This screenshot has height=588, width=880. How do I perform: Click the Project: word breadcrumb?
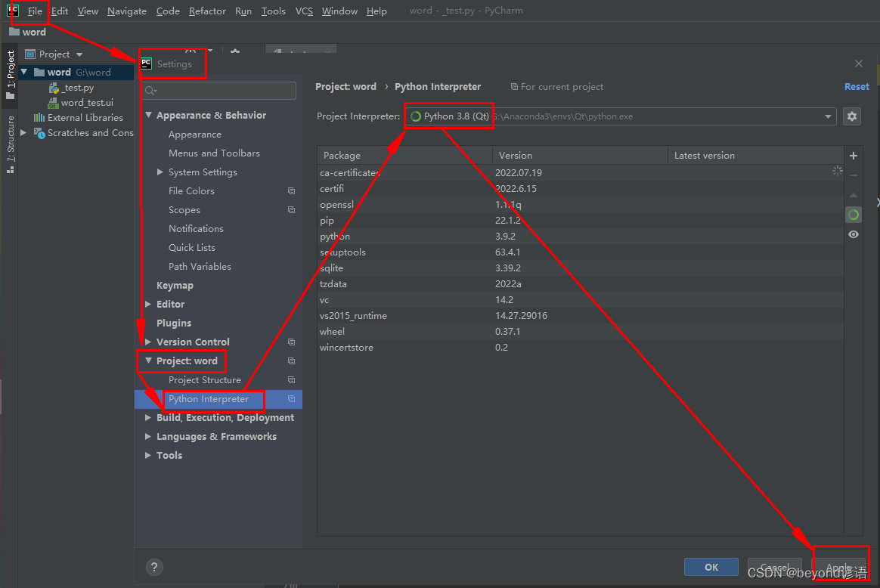tap(345, 86)
